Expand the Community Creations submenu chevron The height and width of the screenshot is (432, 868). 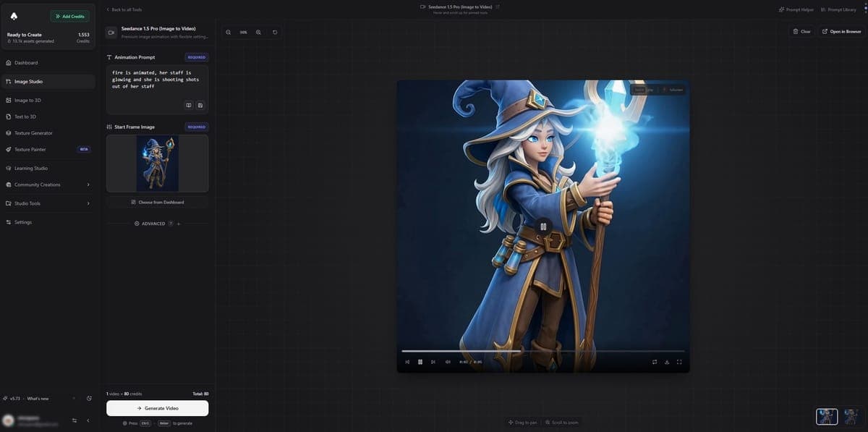[x=88, y=185]
